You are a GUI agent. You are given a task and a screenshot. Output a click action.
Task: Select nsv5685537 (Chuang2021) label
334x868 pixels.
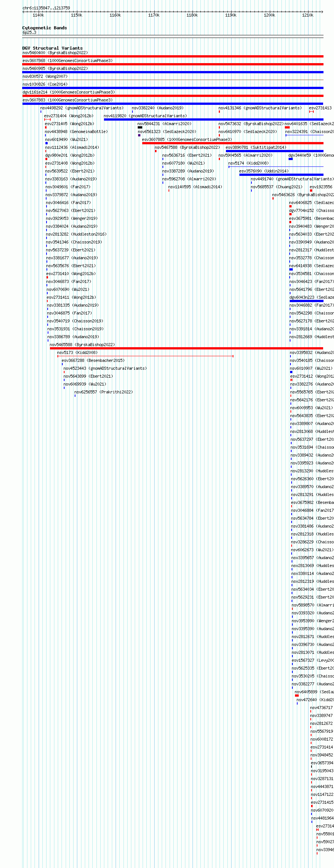277,187
